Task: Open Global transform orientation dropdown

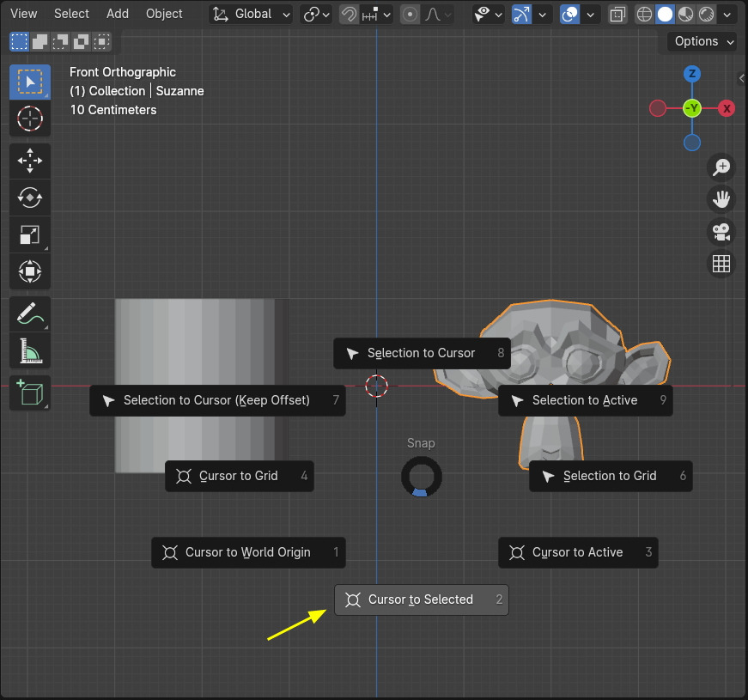Action: [x=251, y=15]
